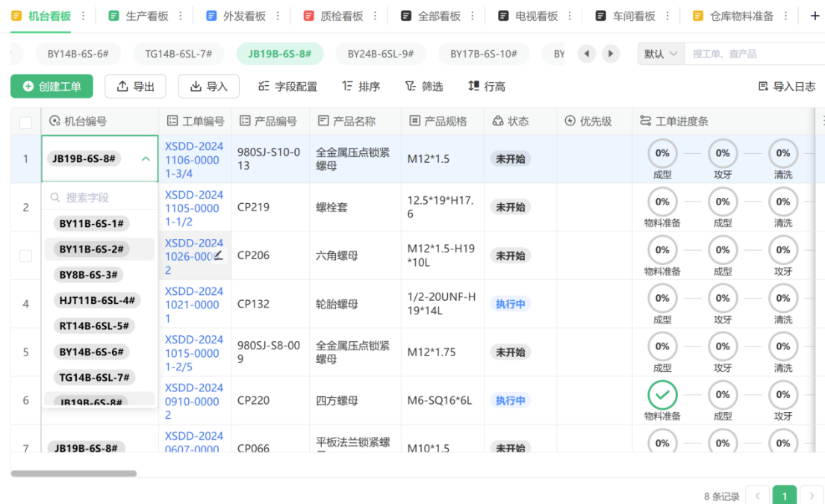
Task: Adjust table rows with 行高 tool
Action: (x=487, y=86)
